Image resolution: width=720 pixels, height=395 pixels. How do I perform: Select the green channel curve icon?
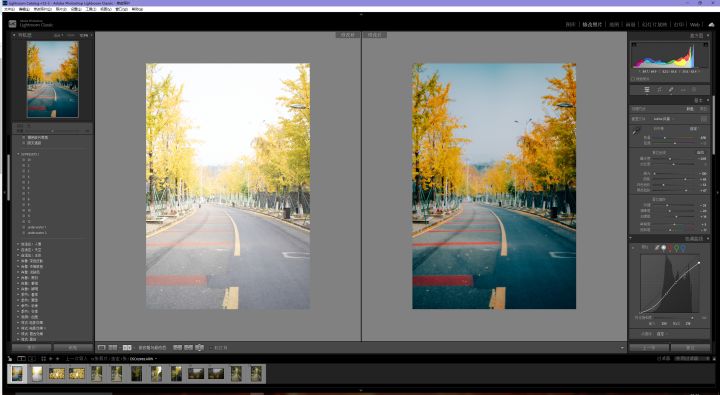pos(676,248)
